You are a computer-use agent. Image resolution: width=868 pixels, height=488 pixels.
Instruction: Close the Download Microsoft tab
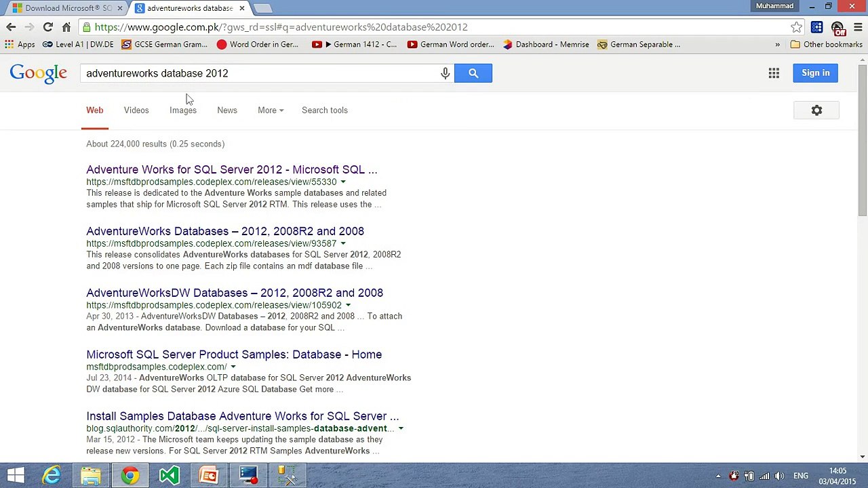(x=120, y=8)
